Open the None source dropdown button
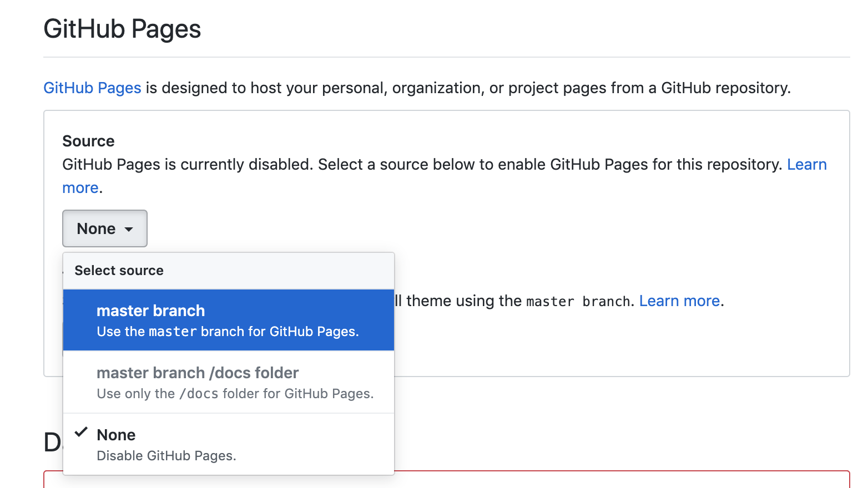868x488 pixels. 104,228
